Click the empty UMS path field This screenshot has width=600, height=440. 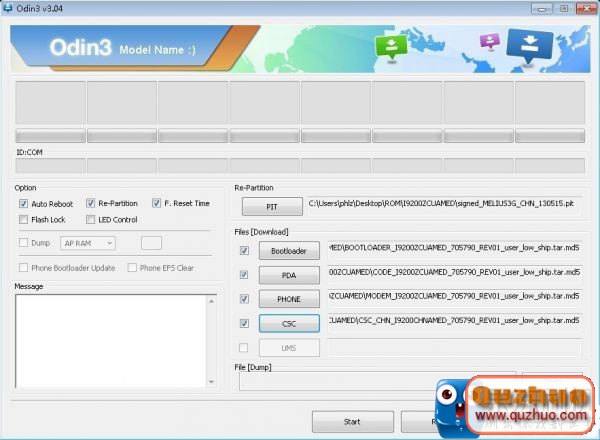[x=455, y=347]
